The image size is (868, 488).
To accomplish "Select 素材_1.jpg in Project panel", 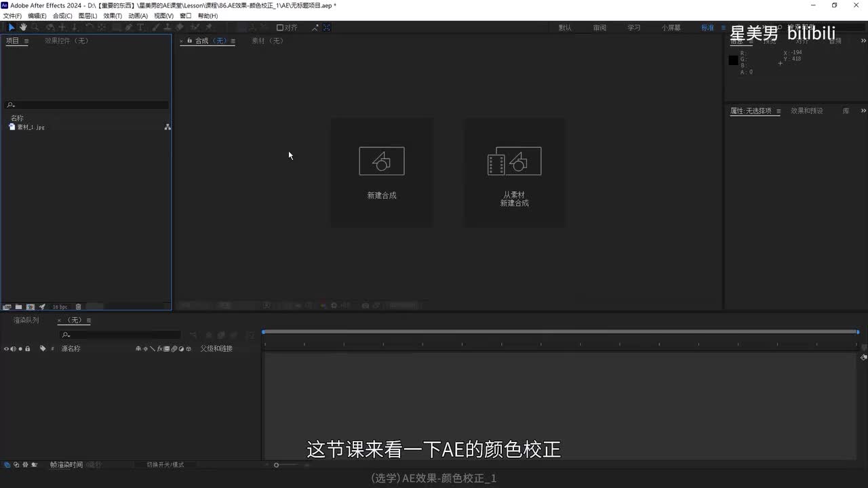I will [x=31, y=127].
